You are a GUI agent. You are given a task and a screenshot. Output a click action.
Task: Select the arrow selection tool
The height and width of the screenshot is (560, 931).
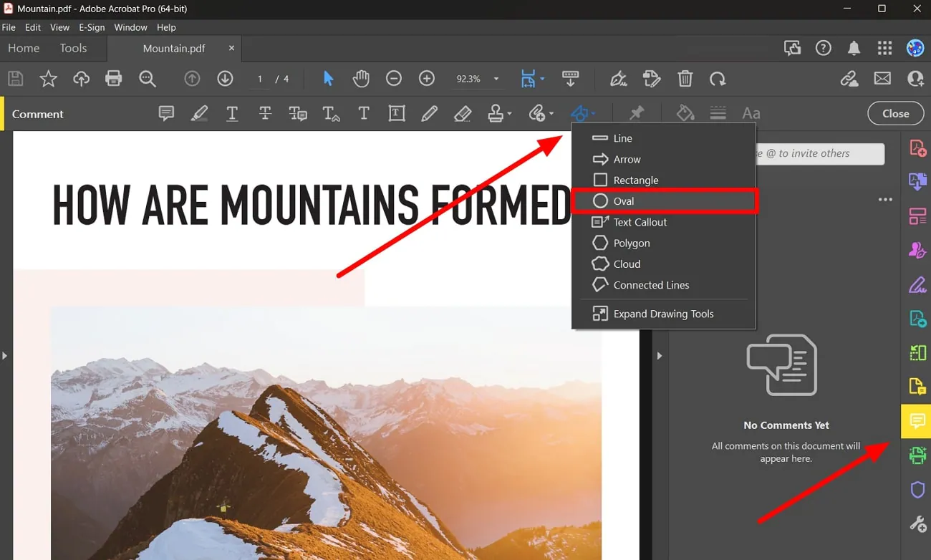(329, 79)
